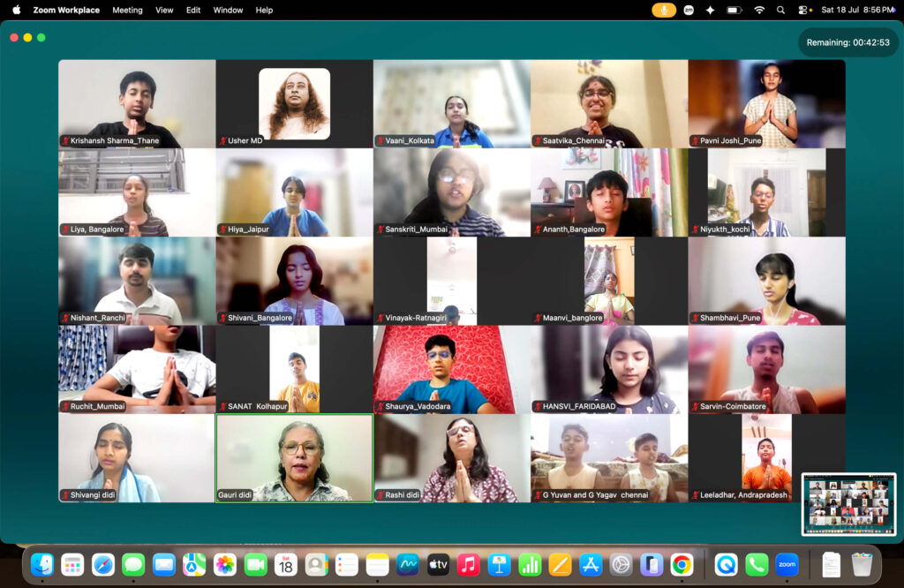This screenshot has height=588, width=904.
Task: Select Sanskriti_Mumbai's video tile
Action: [x=452, y=192]
